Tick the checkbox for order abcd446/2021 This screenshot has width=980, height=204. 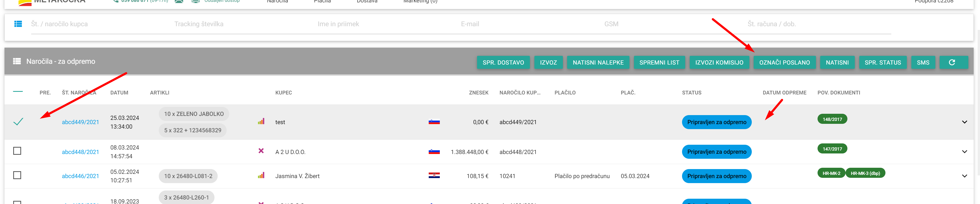point(17,175)
